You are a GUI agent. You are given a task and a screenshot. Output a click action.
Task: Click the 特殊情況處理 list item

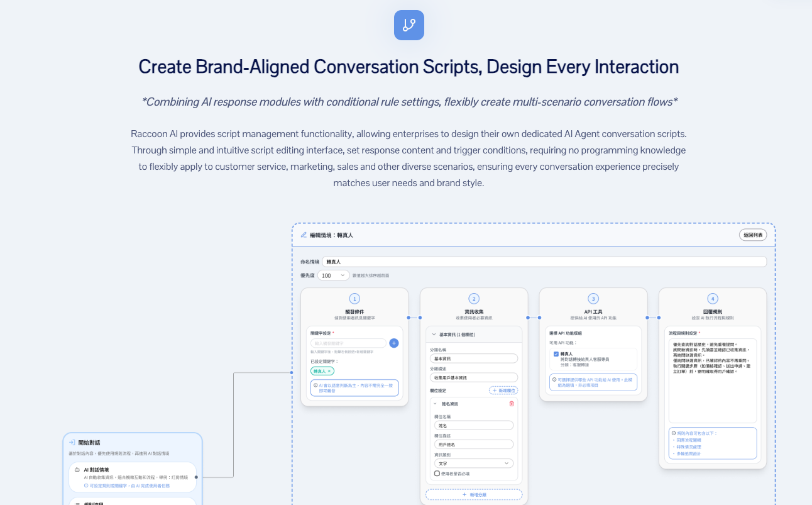688,447
